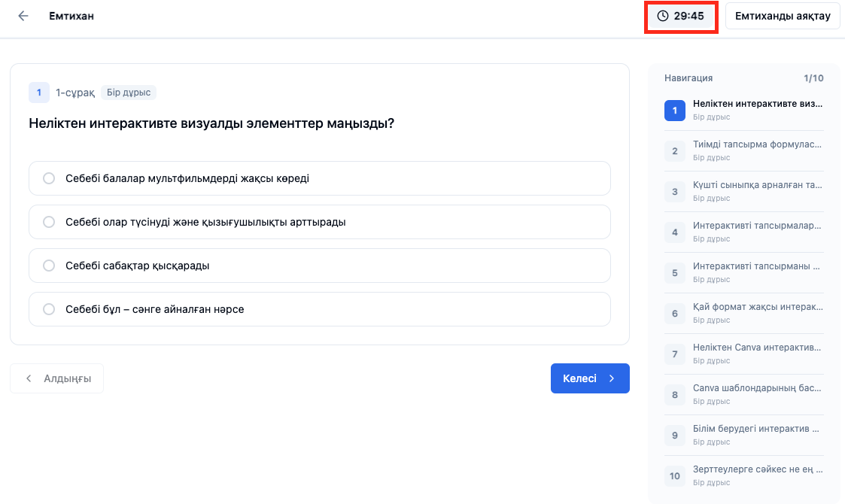
Task: Select answer Себебі балалар мультфильмдерді жақсы көреді
Action: tap(320, 178)
